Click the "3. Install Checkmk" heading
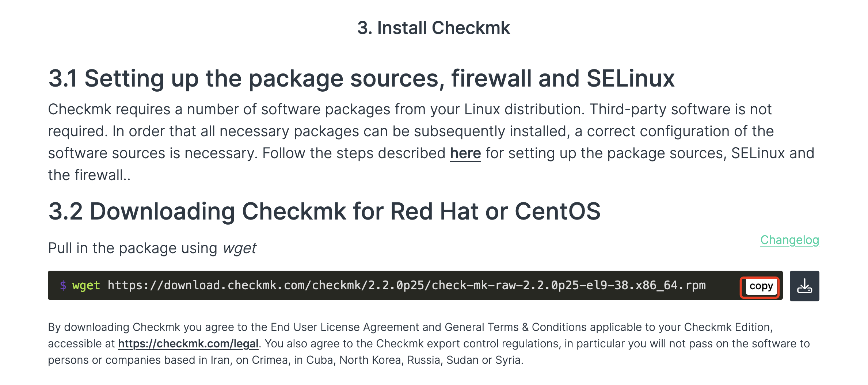The height and width of the screenshot is (385, 868). point(433,27)
